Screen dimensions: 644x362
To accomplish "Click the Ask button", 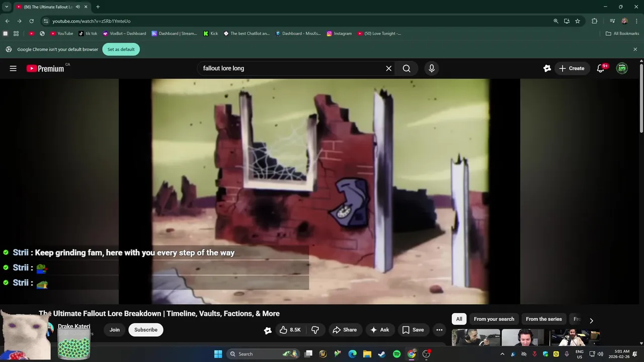I will [380, 330].
